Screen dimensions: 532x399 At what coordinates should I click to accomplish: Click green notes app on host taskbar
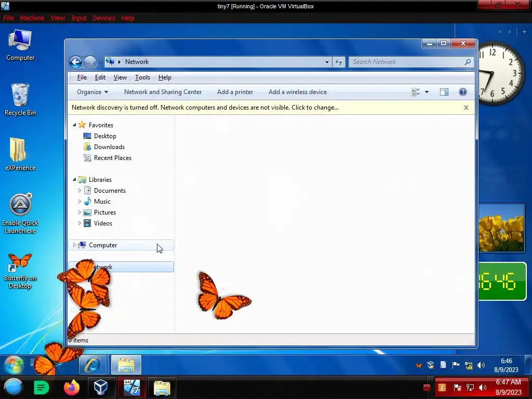[42, 387]
